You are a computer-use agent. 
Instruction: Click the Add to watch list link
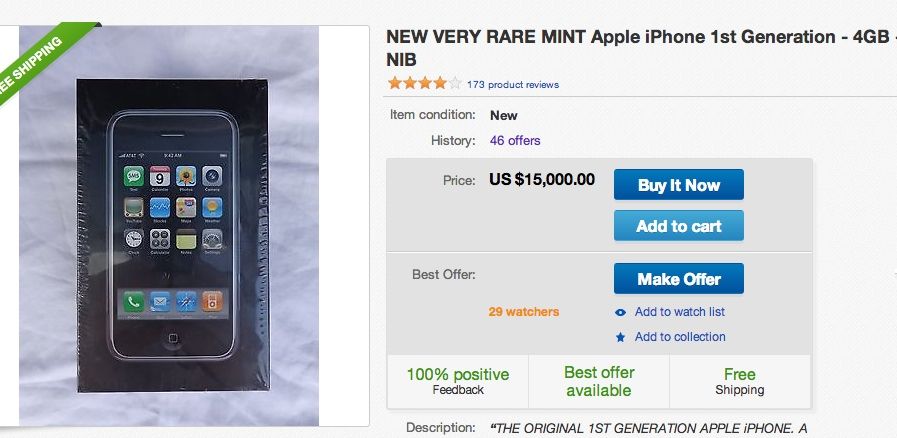click(x=680, y=312)
